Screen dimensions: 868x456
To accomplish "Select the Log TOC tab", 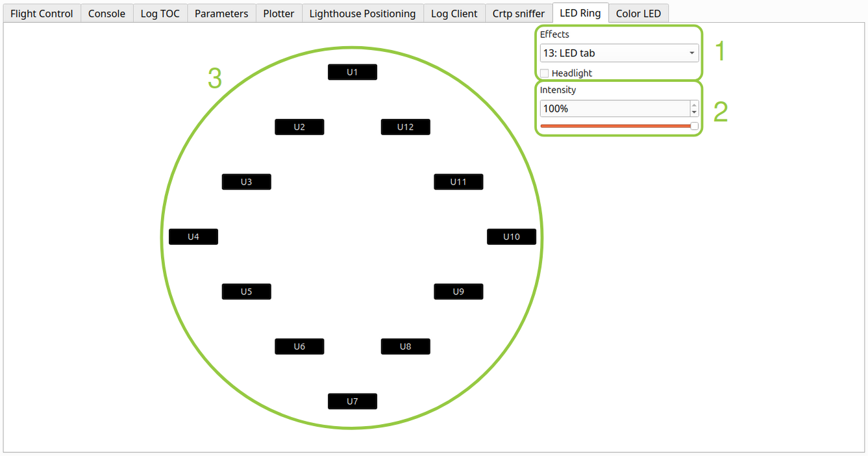I will (x=160, y=14).
